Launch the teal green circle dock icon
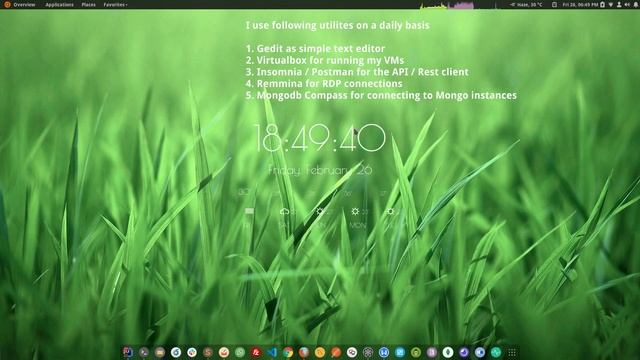Viewport: 640px width, 360px height. click(x=496, y=352)
